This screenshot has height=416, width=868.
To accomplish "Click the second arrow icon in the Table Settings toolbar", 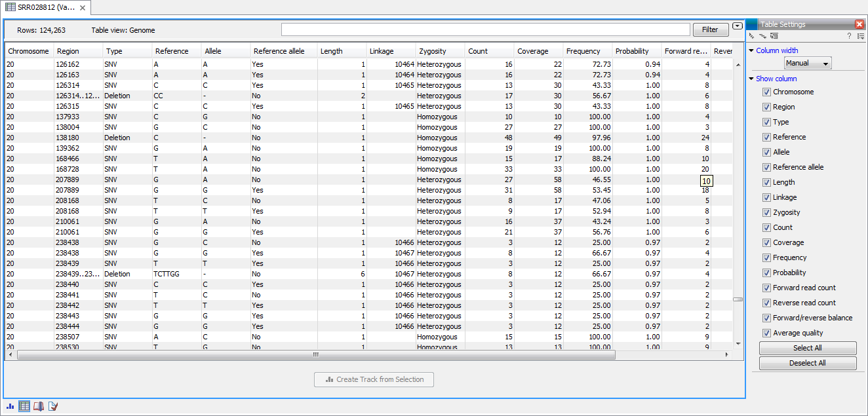I will [x=762, y=36].
